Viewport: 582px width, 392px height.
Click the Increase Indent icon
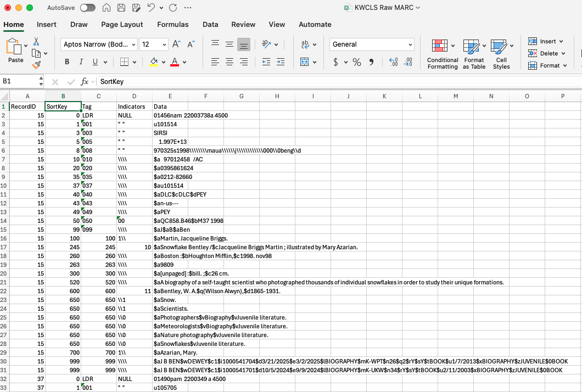pyautogui.click(x=281, y=62)
